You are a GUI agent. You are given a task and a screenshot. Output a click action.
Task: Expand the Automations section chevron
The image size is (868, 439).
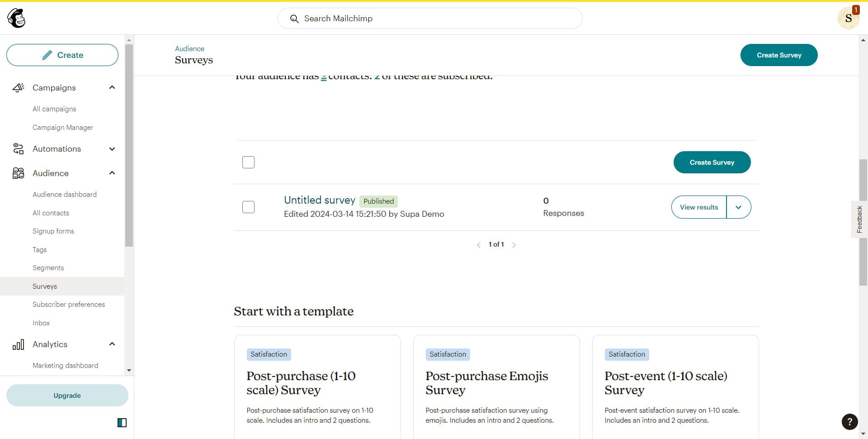click(x=112, y=148)
